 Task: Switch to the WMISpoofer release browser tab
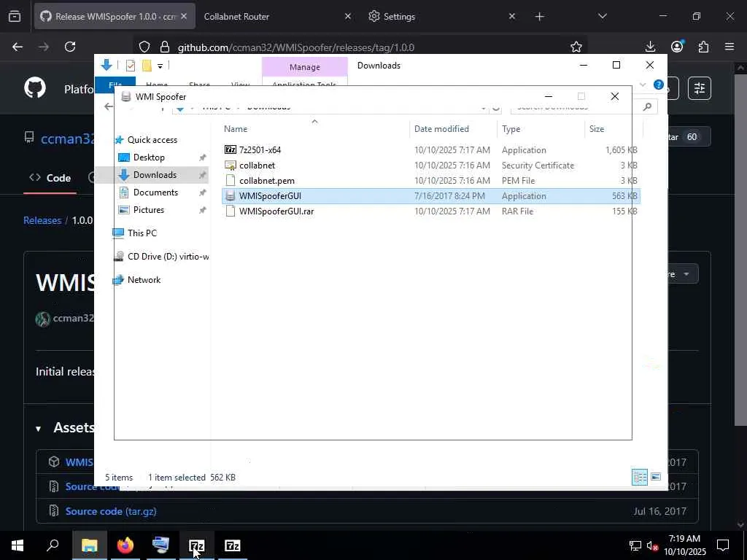pyautogui.click(x=115, y=16)
